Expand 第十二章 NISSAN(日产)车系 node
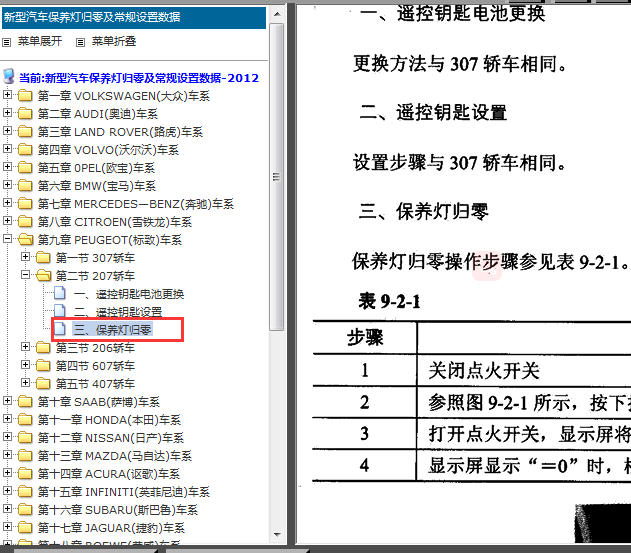631x553 pixels. pos(7,436)
